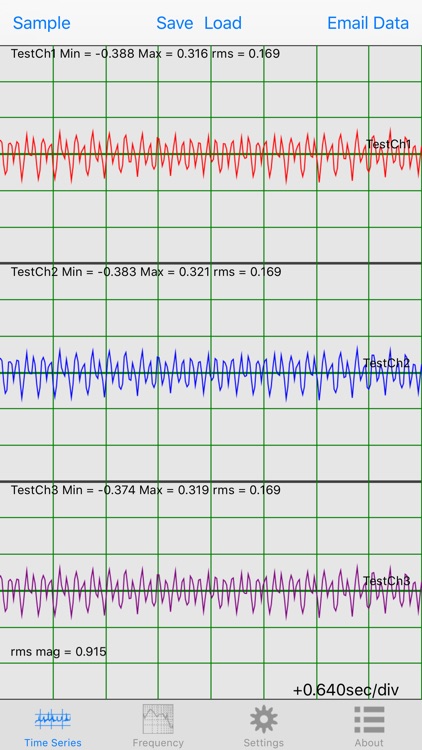Save the current recording
The width and height of the screenshot is (422, 750).
(x=175, y=23)
